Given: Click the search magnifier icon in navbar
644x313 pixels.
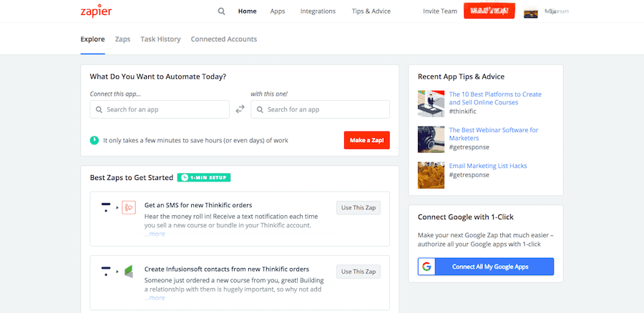Looking at the screenshot, I should [x=221, y=11].
